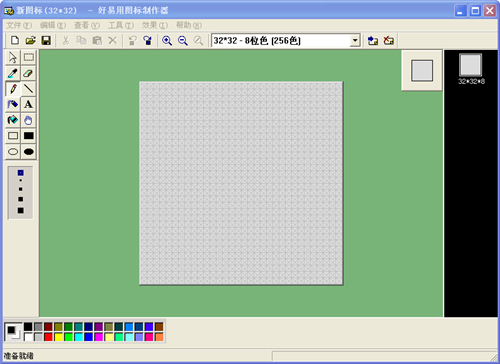The height and width of the screenshot is (364, 500).
Task: Remove the current image format
Action: tap(388, 41)
